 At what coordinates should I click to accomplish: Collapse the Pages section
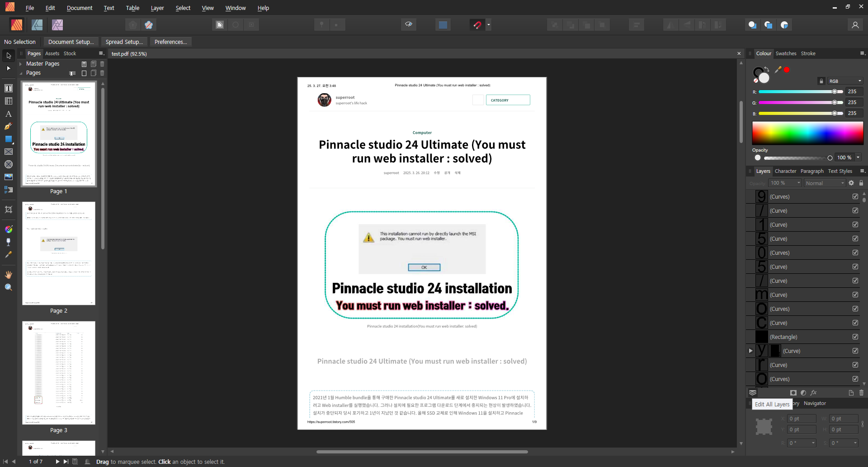pyautogui.click(x=21, y=73)
